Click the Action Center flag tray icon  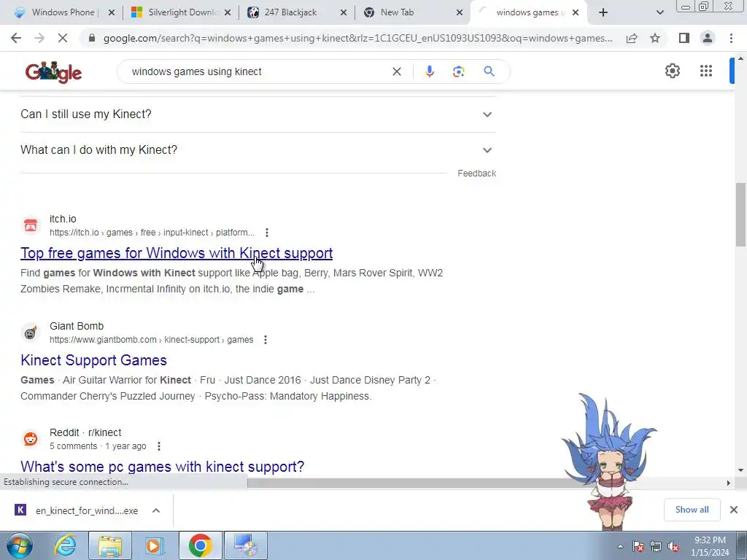(638, 547)
